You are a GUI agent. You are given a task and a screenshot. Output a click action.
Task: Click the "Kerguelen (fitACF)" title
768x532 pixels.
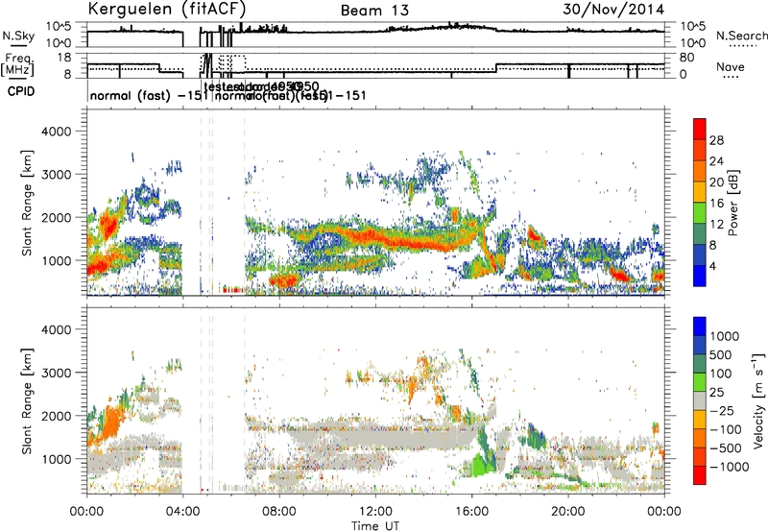pos(166,9)
